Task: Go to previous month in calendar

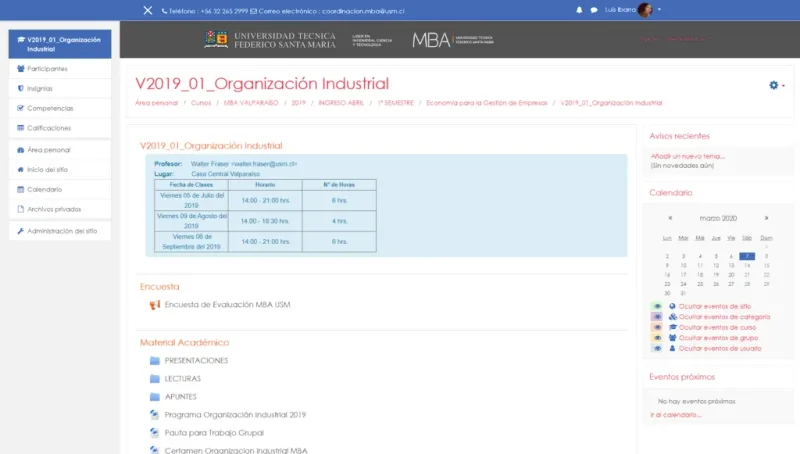Action: click(x=670, y=218)
